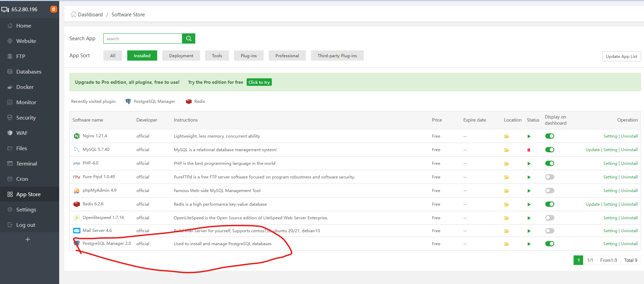The height and width of the screenshot is (284, 644).
Task: Disable MySQL display on dashboard
Action: (550, 150)
